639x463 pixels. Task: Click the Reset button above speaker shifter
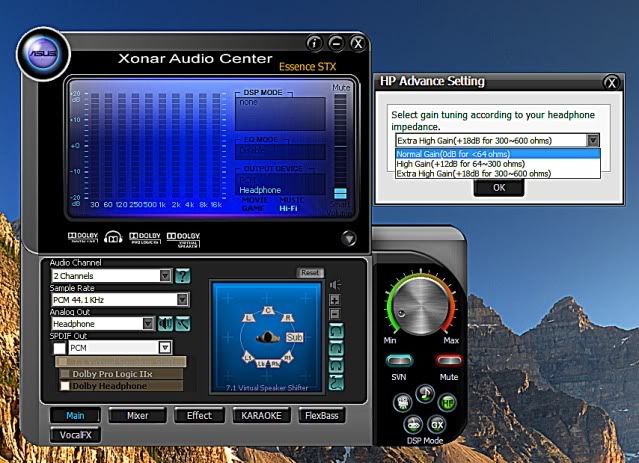point(310,273)
